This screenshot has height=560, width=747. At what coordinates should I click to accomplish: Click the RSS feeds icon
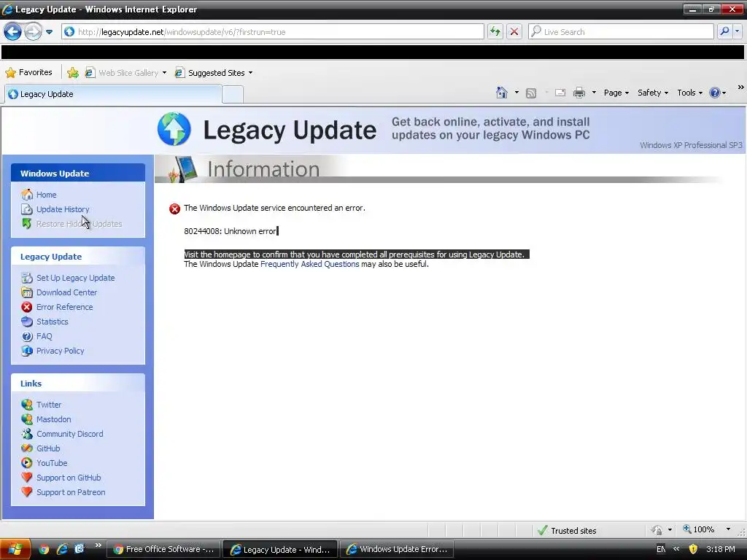(531, 93)
